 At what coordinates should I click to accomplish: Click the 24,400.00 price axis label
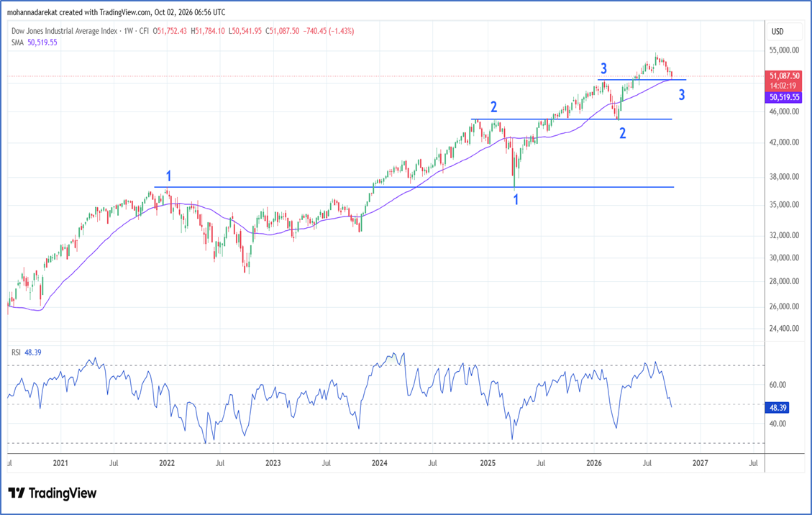click(784, 328)
